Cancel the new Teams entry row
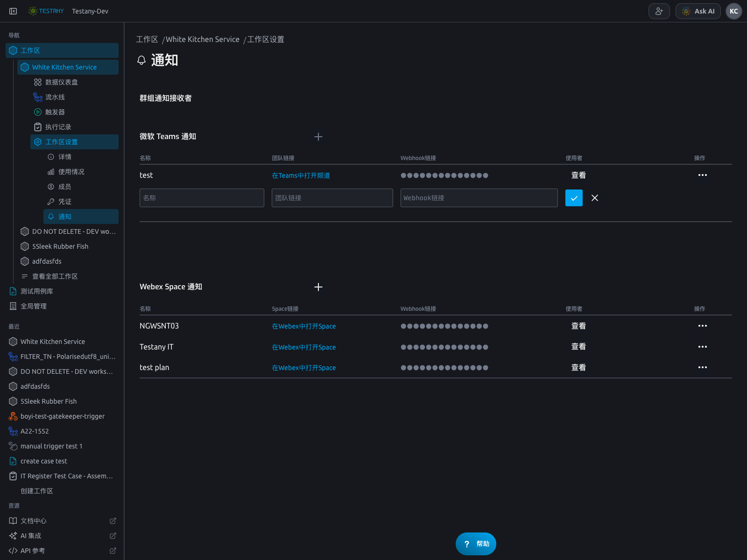Image resolution: width=747 pixels, height=560 pixels. pyautogui.click(x=595, y=198)
